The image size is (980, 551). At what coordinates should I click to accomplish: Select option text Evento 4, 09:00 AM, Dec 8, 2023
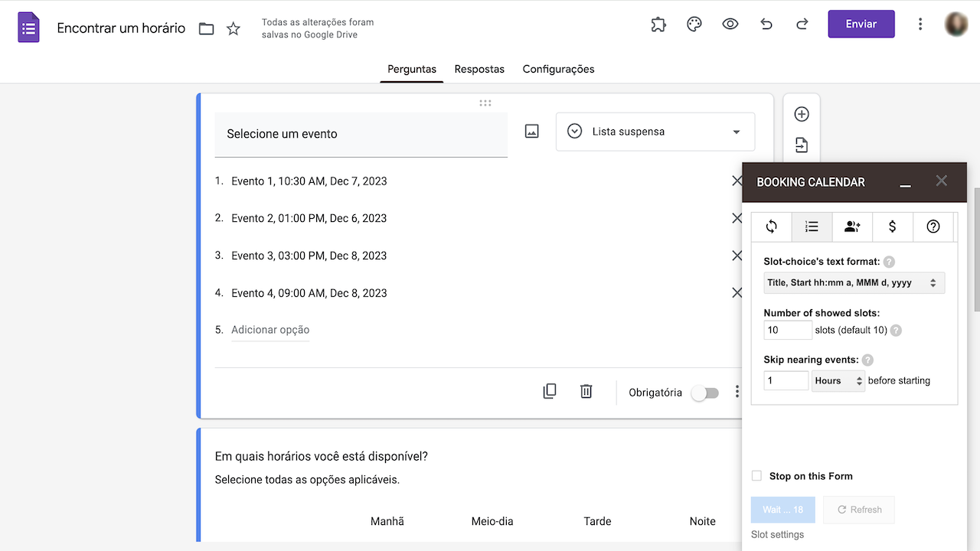click(x=309, y=293)
